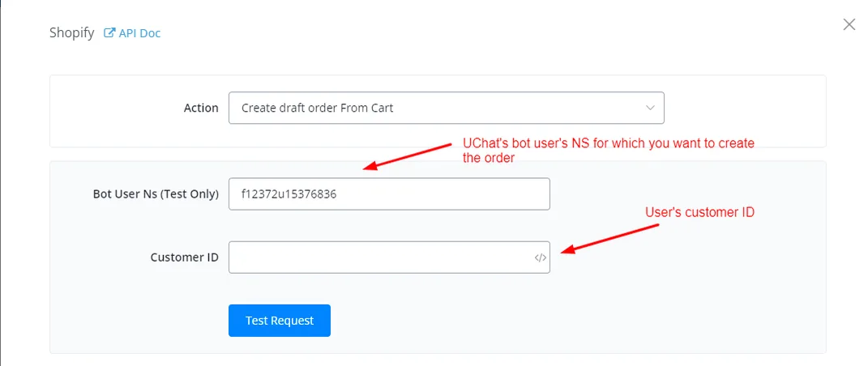This screenshot has width=868, height=366.
Task: Click the Action label
Action: pos(201,108)
